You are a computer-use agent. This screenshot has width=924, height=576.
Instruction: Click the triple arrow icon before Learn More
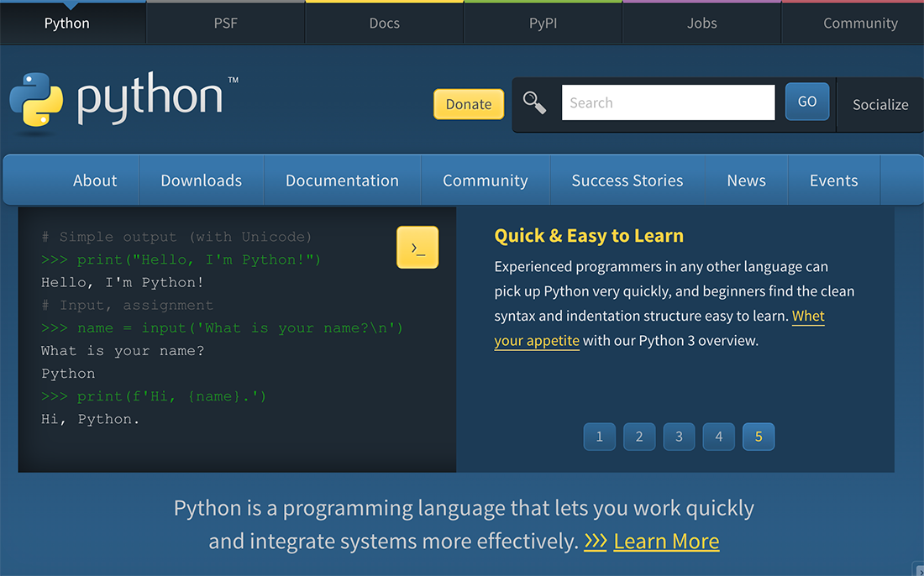coord(596,542)
